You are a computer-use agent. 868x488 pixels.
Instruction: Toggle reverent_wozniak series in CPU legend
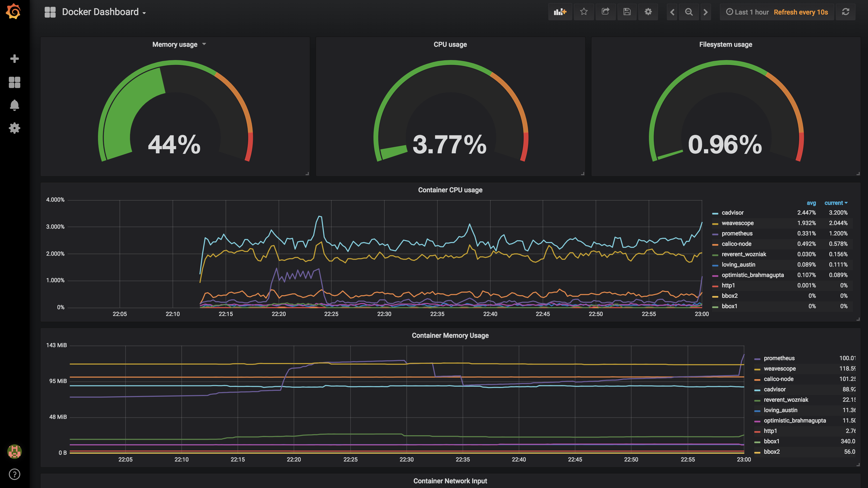(x=744, y=254)
